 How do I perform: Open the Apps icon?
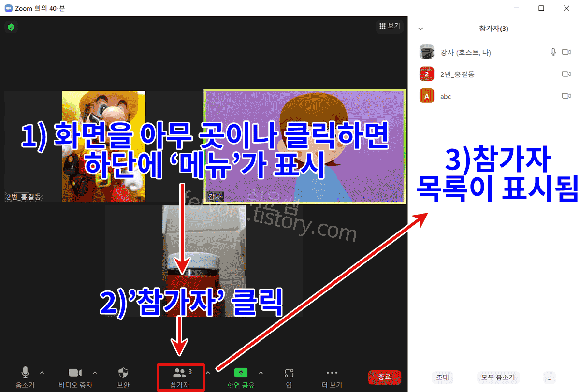click(x=289, y=373)
